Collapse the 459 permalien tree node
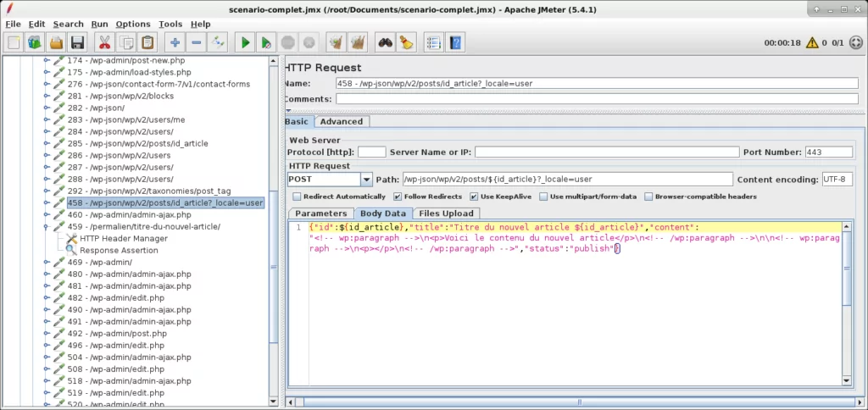Image resolution: width=868 pixels, height=410 pixels. click(47, 226)
